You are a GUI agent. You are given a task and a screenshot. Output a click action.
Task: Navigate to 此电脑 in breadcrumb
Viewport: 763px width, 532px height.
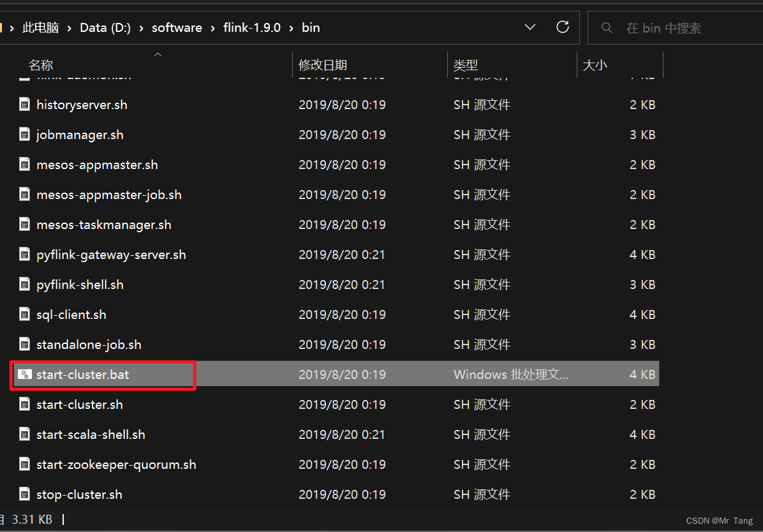click(x=40, y=27)
